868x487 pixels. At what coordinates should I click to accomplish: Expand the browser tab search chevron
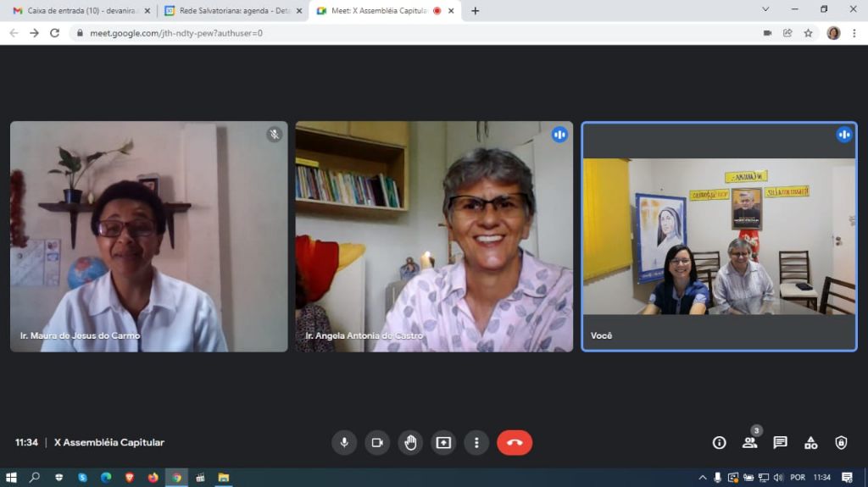pos(765,9)
